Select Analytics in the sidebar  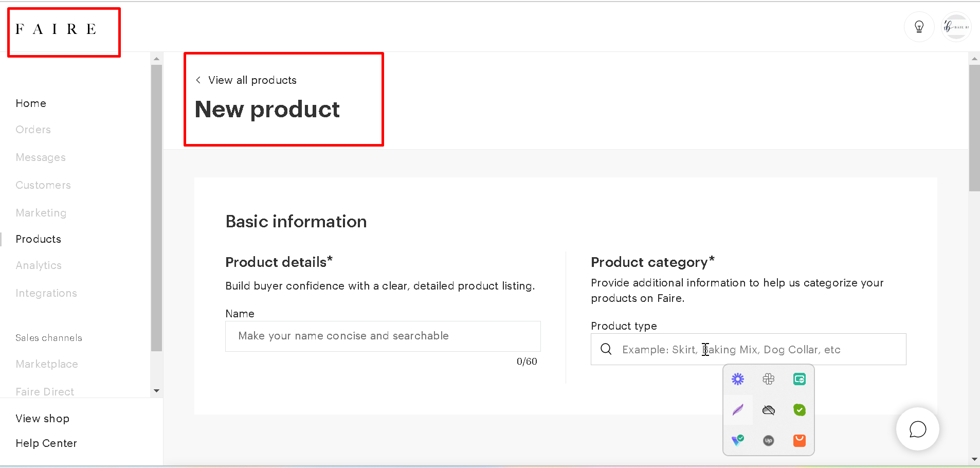tap(39, 265)
